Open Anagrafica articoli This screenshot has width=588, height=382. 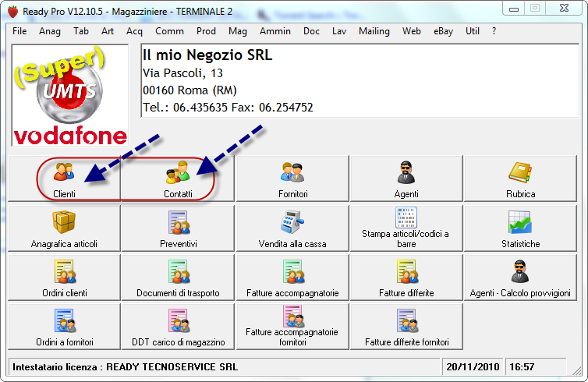coord(64,228)
